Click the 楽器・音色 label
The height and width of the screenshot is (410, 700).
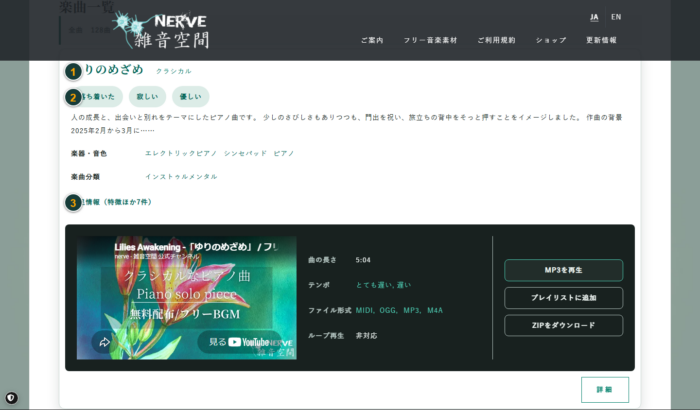coord(89,153)
